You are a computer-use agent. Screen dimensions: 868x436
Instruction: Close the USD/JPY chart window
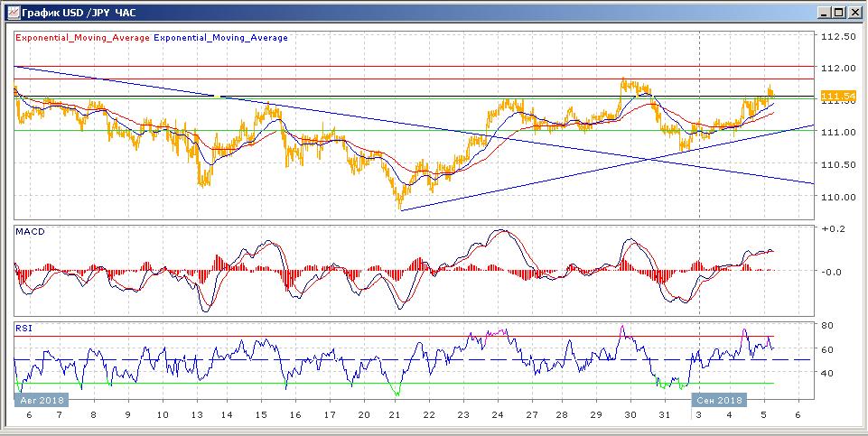(854, 12)
